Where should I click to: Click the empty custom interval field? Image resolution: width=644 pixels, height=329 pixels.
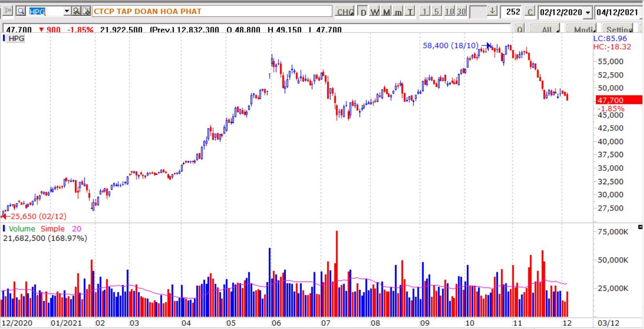pos(478,12)
